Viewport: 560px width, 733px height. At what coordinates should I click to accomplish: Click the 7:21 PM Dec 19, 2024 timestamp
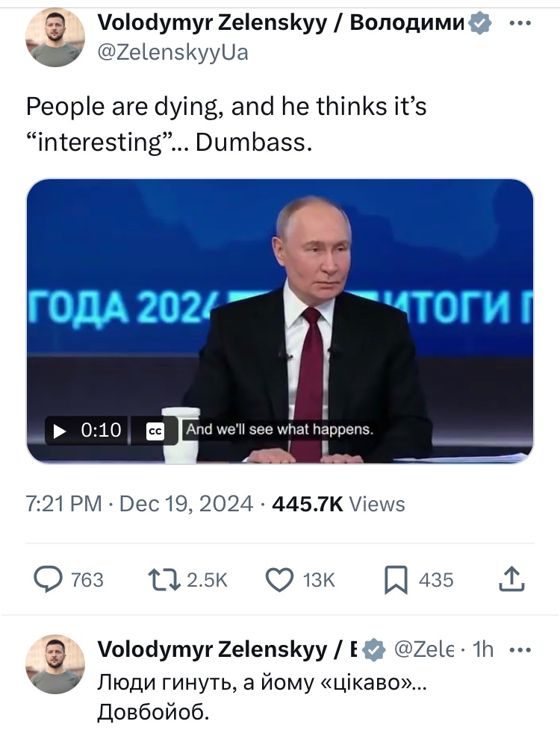[x=140, y=504]
